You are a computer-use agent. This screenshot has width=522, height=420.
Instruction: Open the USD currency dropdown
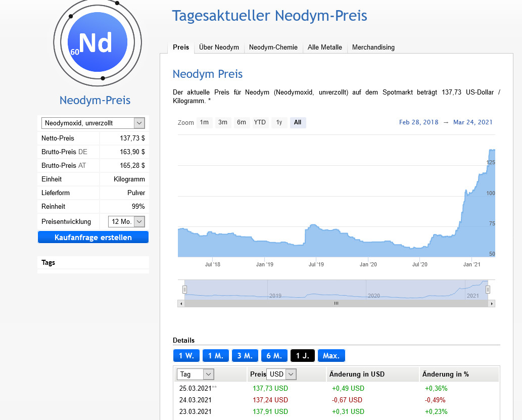click(x=282, y=374)
